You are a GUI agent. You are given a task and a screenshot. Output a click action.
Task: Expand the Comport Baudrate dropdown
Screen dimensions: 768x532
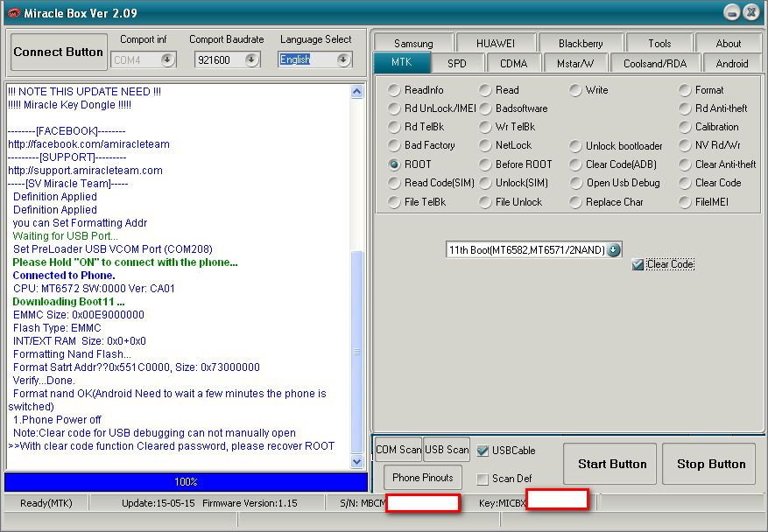pos(251,59)
